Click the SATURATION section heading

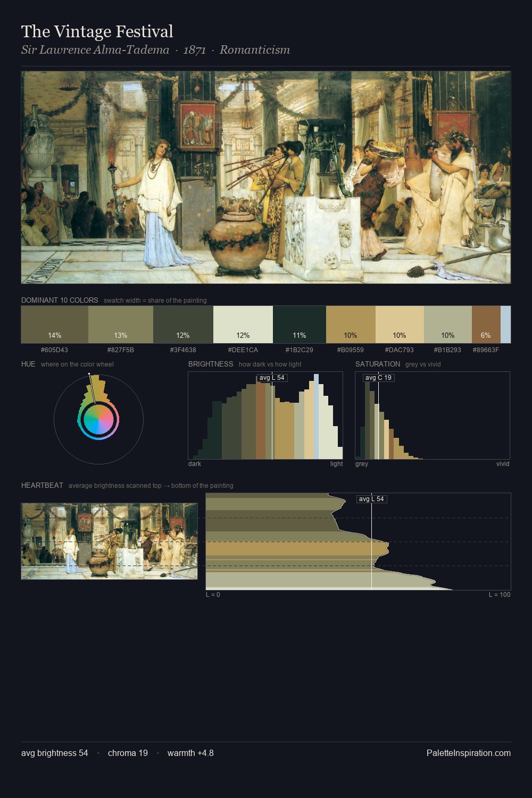coord(378,364)
